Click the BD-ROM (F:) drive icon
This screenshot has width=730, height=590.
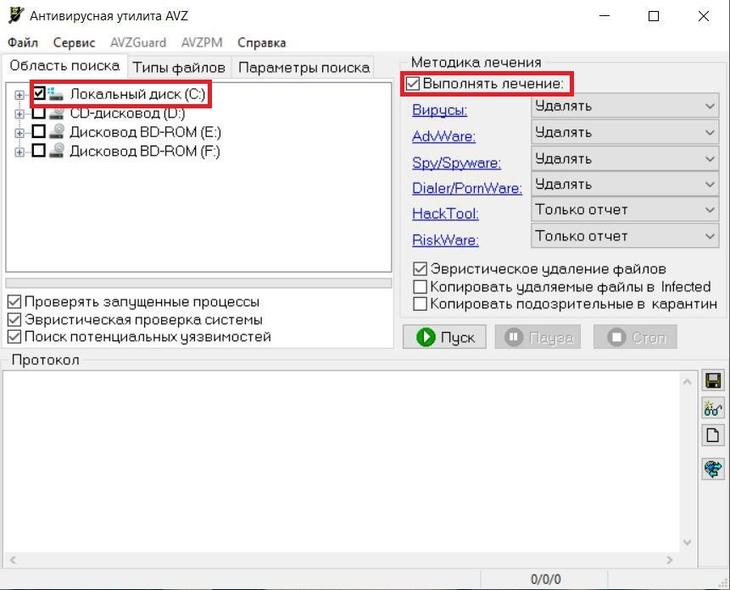click(56, 150)
